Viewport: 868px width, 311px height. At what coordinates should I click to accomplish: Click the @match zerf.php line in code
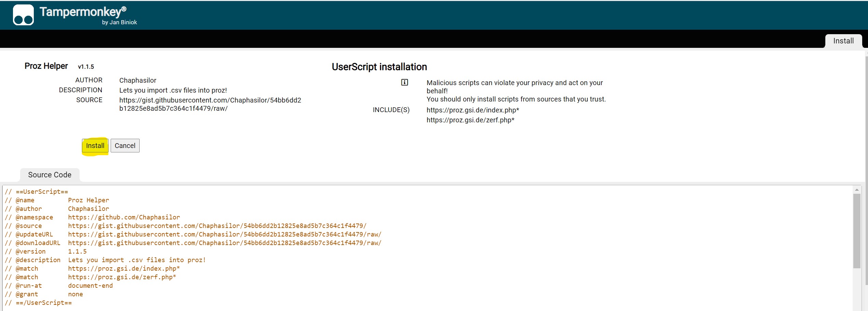pyautogui.click(x=90, y=277)
